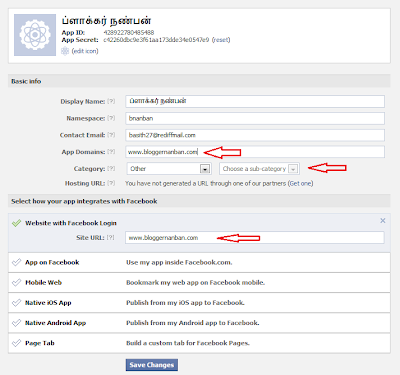This screenshot has width=400, height=375.
Task: Toggle the App on Facebook checkmark
Action: click(x=16, y=262)
